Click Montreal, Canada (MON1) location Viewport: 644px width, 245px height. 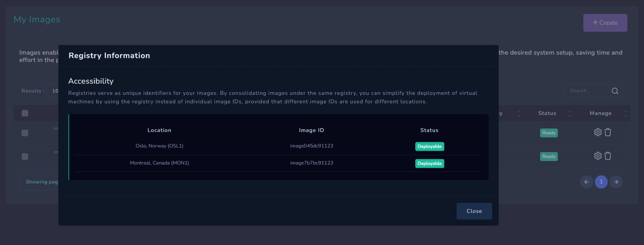click(159, 163)
